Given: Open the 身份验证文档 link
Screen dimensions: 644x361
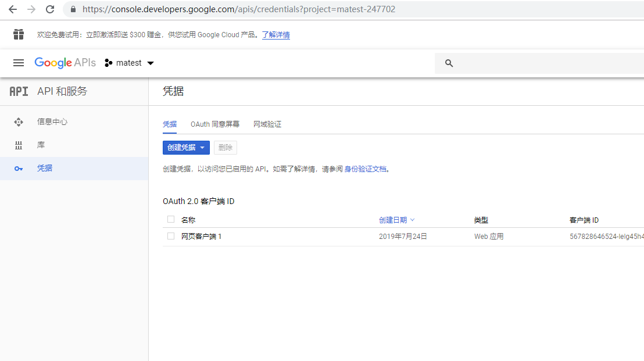Looking at the screenshot, I should [x=365, y=169].
